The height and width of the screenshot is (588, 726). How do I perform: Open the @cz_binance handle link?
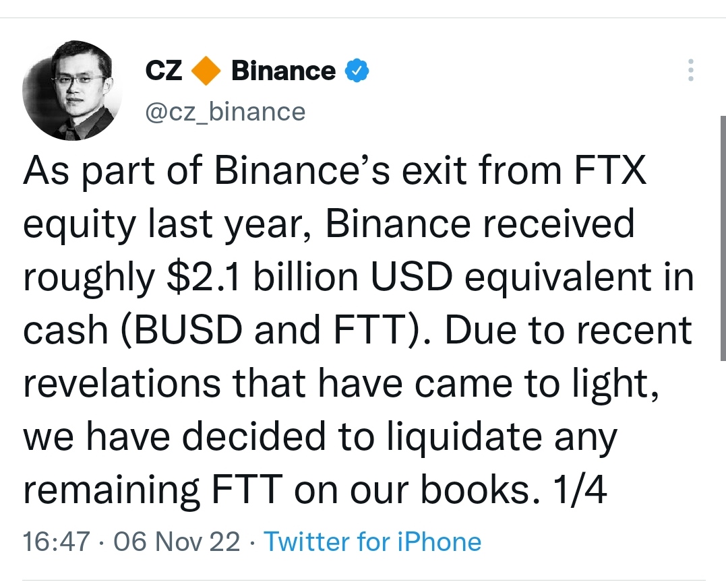226,112
